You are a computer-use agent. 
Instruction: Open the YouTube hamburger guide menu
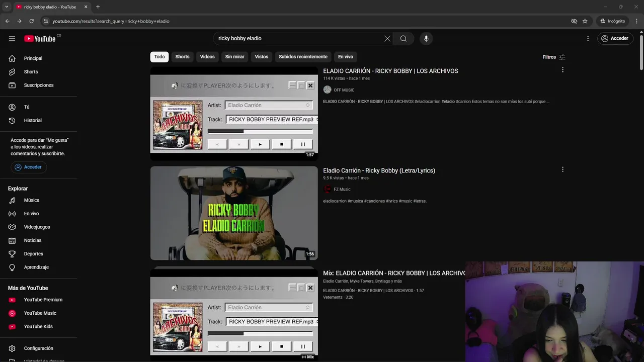pos(12,38)
